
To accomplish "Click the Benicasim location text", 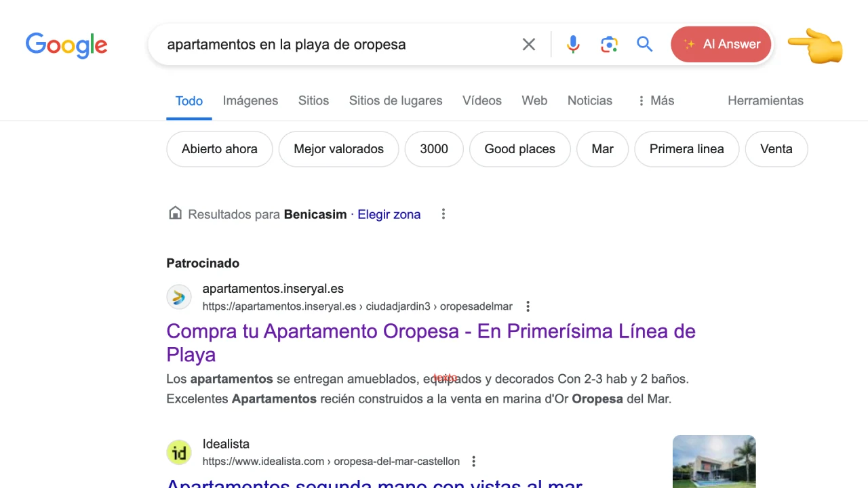I will [315, 214].
